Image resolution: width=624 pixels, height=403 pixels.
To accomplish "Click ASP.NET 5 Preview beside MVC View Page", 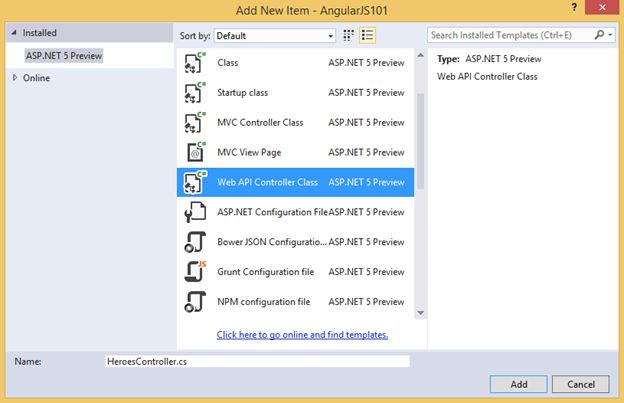I will click(x=366, y=152).
